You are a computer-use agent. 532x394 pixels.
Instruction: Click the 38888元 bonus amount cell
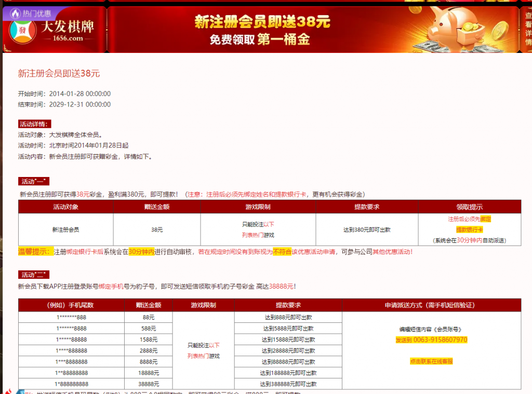pos(149,384)
